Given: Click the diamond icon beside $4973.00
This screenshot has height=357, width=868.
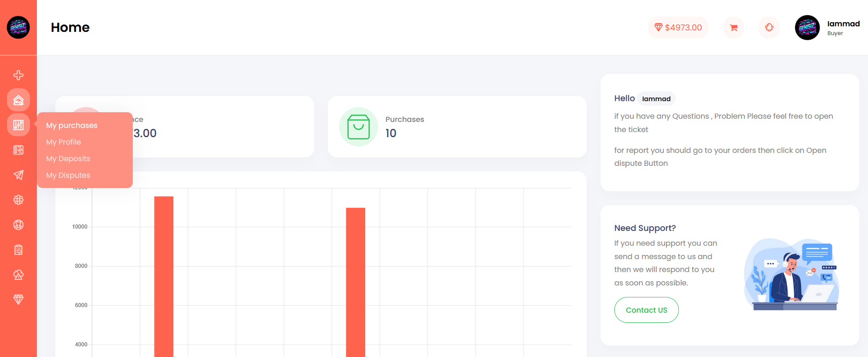Looking at the screenshot, I should click(659, 28).
